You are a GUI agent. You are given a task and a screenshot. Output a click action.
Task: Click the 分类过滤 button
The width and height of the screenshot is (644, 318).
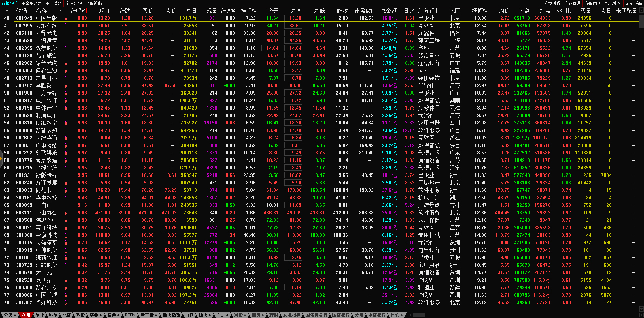[552, 3]
